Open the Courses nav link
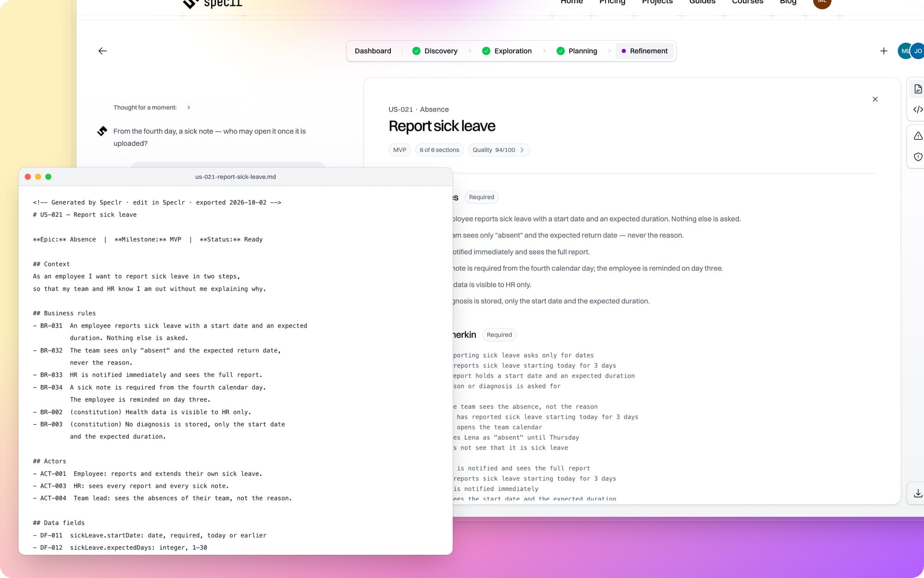 (x=747, y=2)
